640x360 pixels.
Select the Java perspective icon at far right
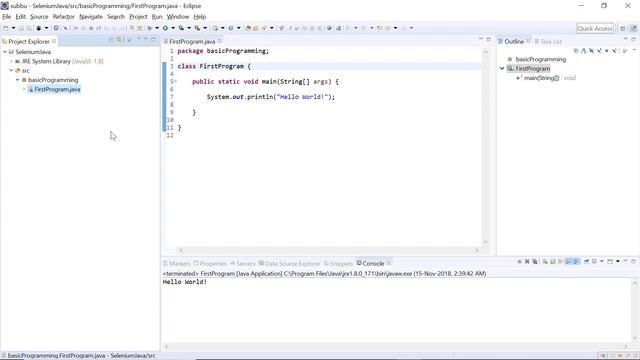pyautogui.click(x=633, y=29)
